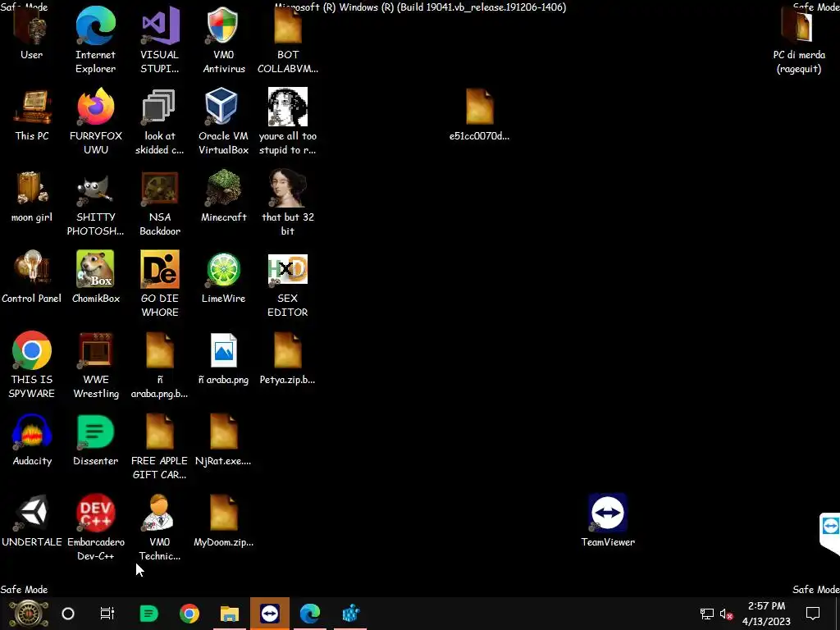Screen dimensions: 840x630
Task: Open the User desktop folder icon
Action: (x=31, y=25)
